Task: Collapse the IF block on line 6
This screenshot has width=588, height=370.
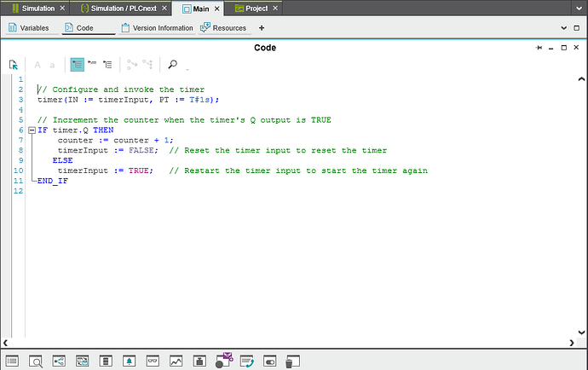Action: coord(32,130)
